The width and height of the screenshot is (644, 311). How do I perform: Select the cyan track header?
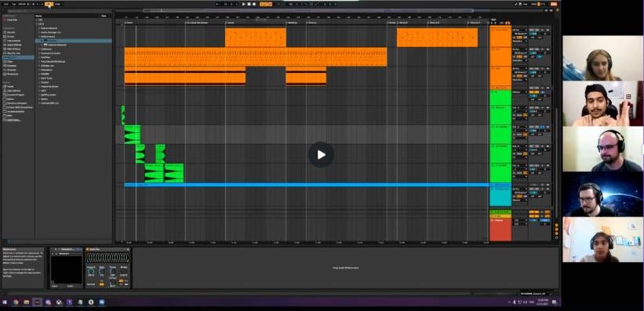pyautogui.click(x=500, y=196)
